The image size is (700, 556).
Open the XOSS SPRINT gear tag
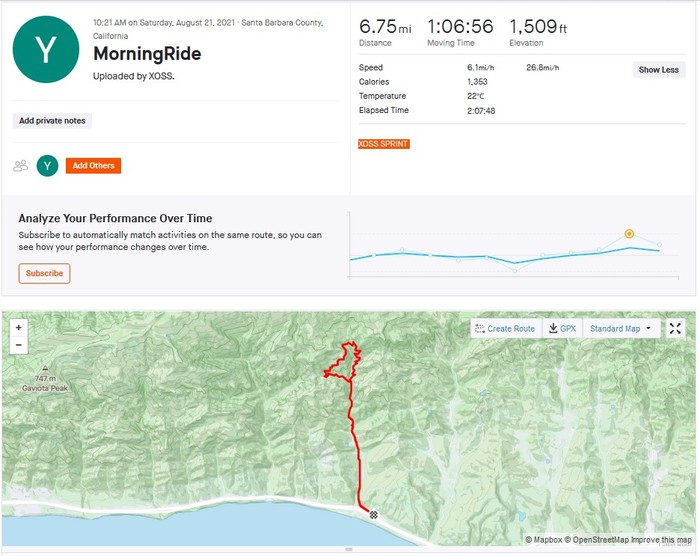click(383, 144)
